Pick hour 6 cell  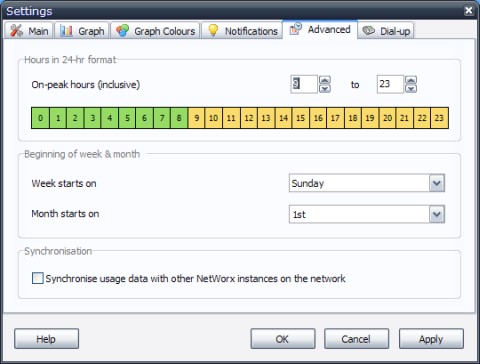(x=145, y=118)
